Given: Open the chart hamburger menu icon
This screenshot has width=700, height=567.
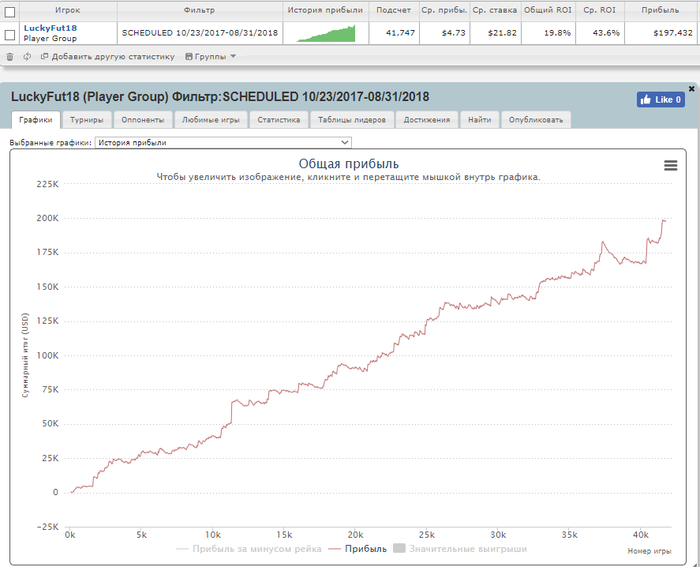Looking at the screenshot, I should point(671,166).
